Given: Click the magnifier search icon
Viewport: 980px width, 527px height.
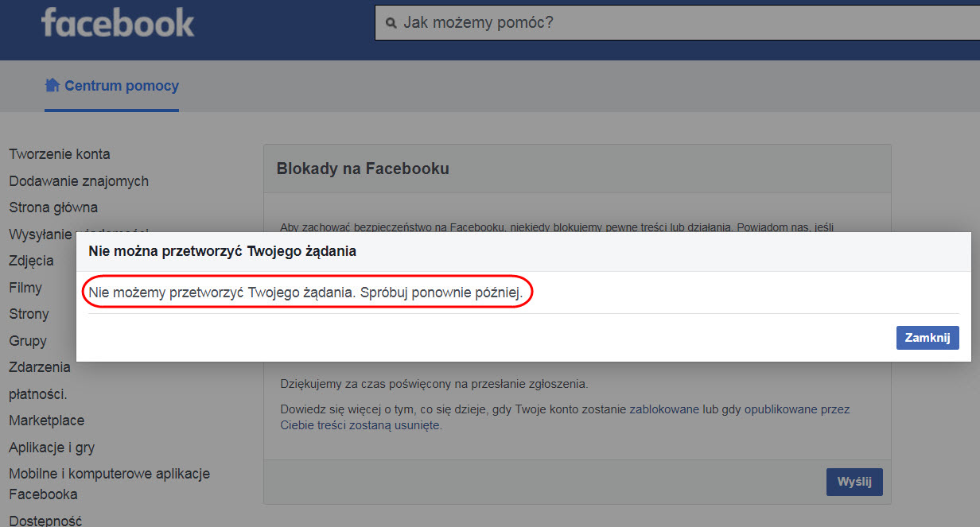Looking at the screenshot, I should click(391, 23).
